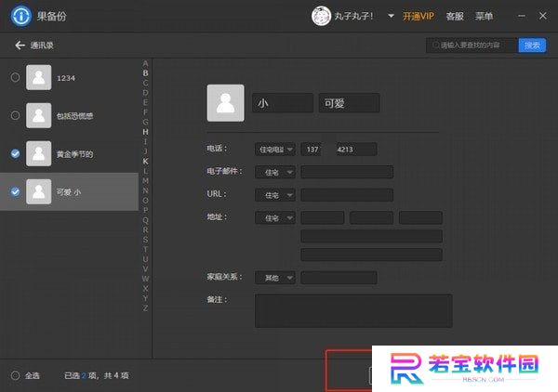The image size is (558, 392).
Task: Go back using the 通讯录 back arrow
Action: [20, 46]
